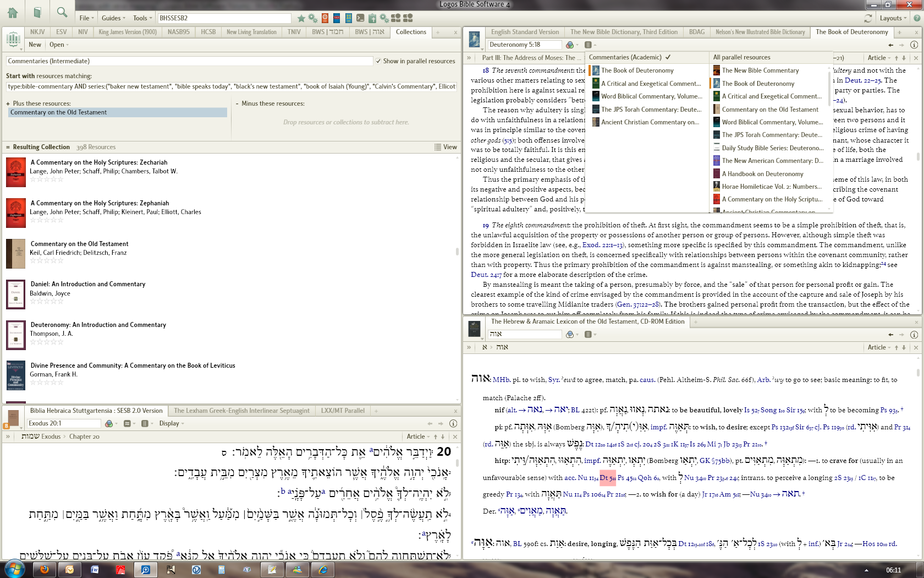Open the blue NKJV shortcut icon

pos(337,18)
